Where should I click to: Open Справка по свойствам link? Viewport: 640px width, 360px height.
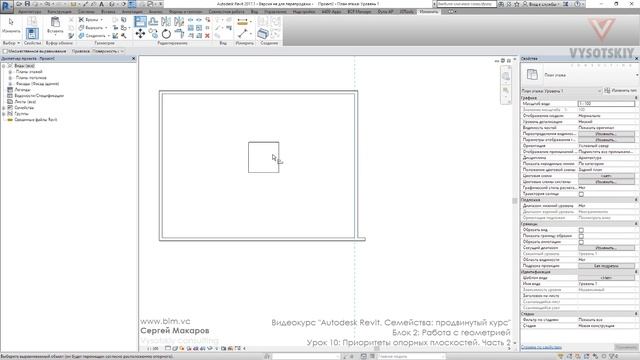541,347
